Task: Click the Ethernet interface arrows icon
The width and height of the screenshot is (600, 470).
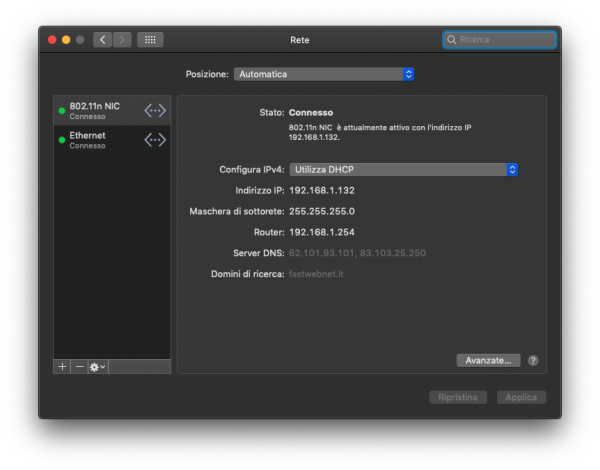Action: tap(155, 140)
